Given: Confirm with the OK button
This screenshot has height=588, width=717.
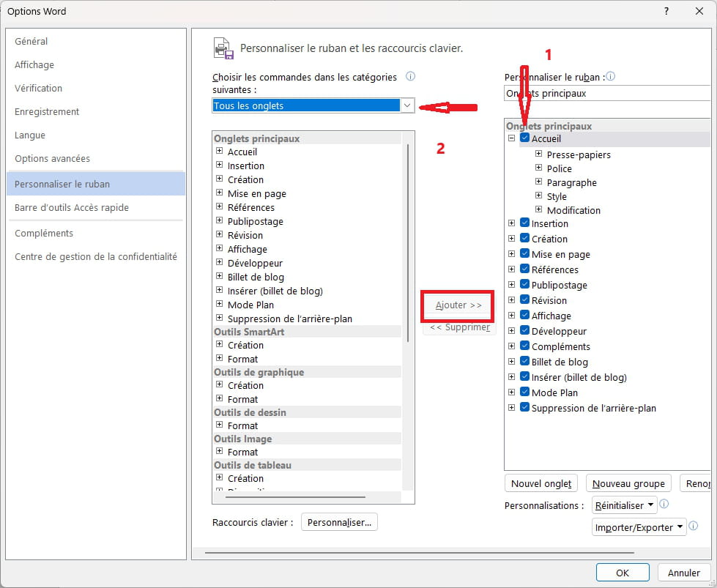Looking at the screenshot, I should [x=623, y=573].
